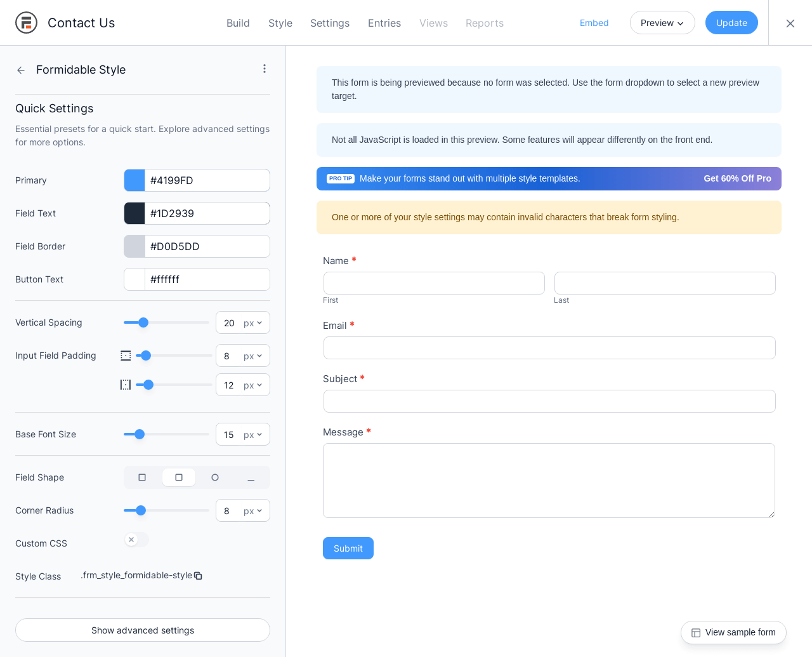Click the Corner Radius slider handle
The width and height of the screenshot is (812, 657).
(x=141, y=510)
